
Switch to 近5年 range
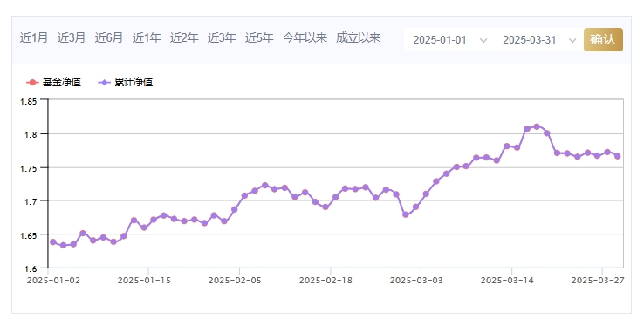coord(259,38)
